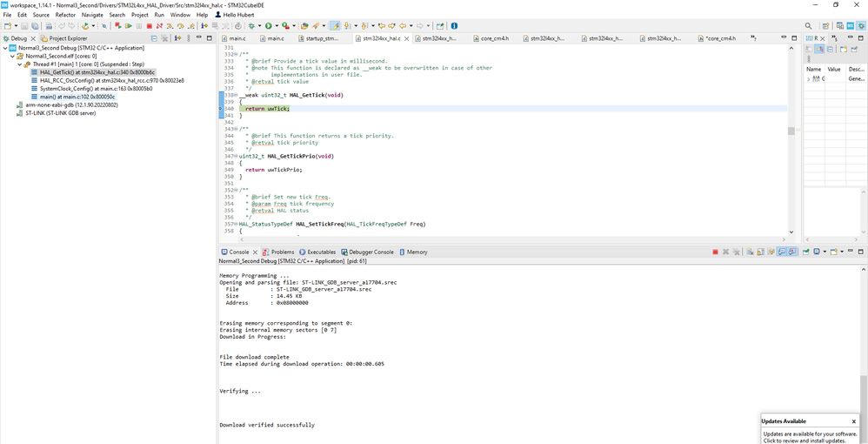Open the Project menu
Image resolution: width=868 pixels, height=444 pixels.
coord(139,15)
